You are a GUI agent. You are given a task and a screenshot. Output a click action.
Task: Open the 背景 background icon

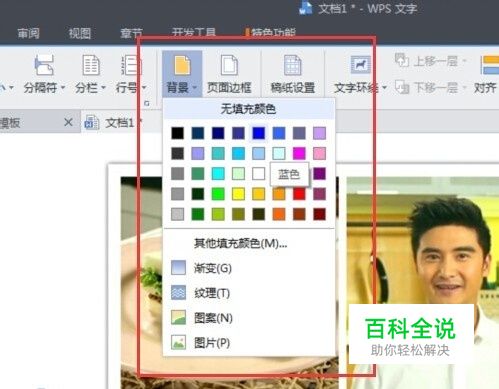(x=182, y=66)
